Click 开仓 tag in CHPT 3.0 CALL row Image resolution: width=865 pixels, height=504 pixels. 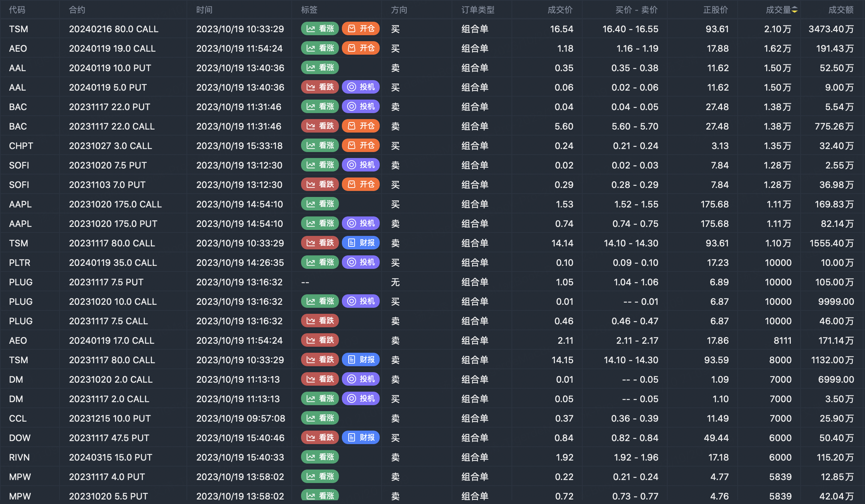pos(361,146)
